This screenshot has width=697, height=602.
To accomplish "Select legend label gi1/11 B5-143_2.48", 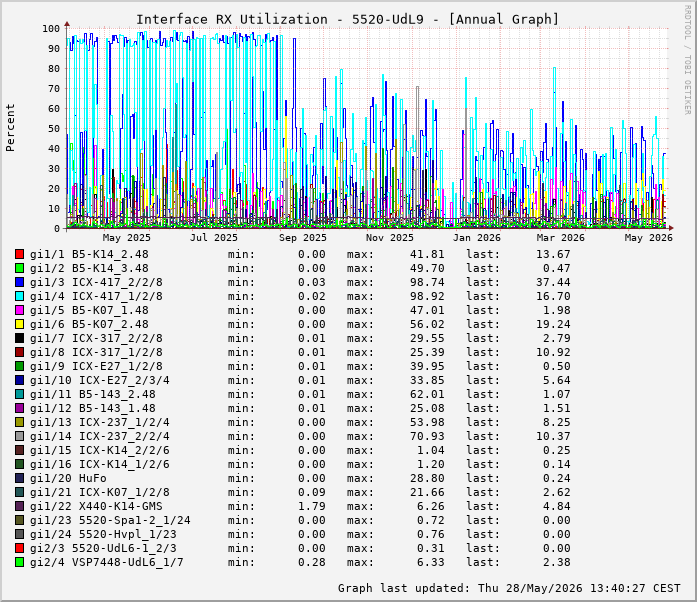I will point(92,394).
